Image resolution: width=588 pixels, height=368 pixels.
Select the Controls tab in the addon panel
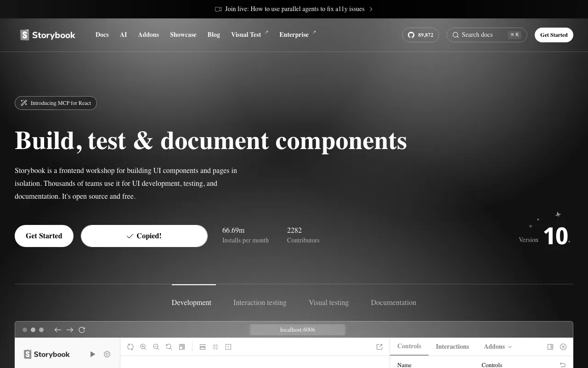pyautogui.click(x=409, y=346)
